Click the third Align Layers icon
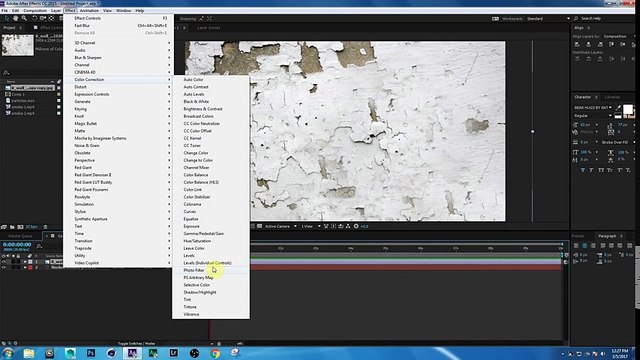 pyautogui.click(x=600, y=44)
